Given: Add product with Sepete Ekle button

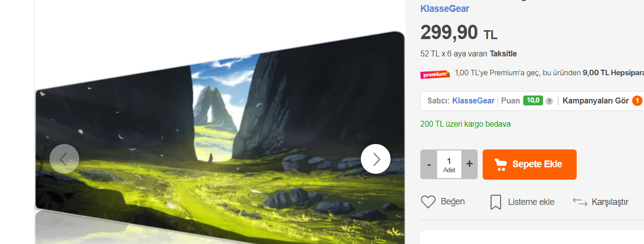Looking at the screenshot, I should pos(530,164).
